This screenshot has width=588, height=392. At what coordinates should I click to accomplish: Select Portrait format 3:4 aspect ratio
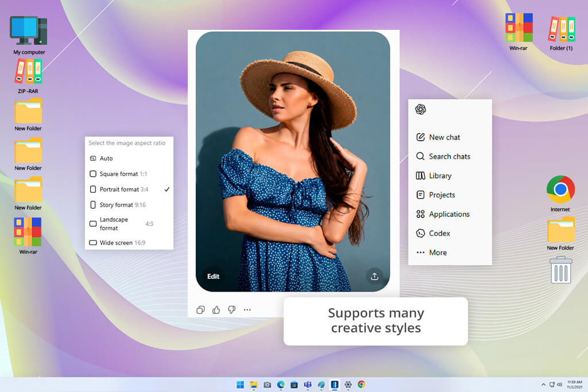[129, 189]
